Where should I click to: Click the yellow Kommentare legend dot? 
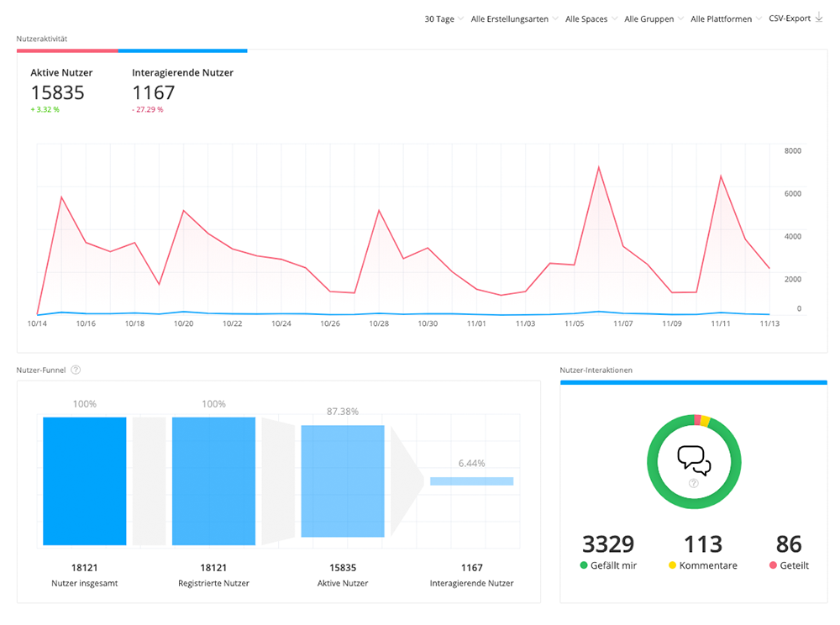[672, 565]
